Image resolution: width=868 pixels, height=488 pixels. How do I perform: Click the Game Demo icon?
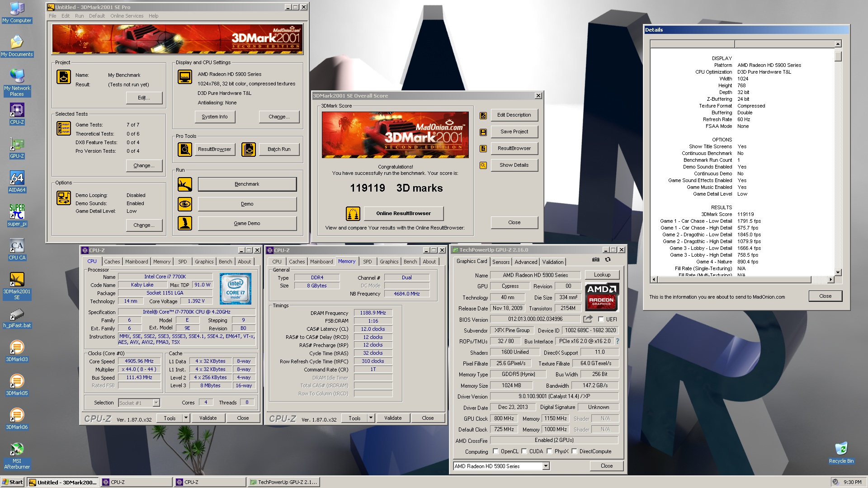click(184, 223)
